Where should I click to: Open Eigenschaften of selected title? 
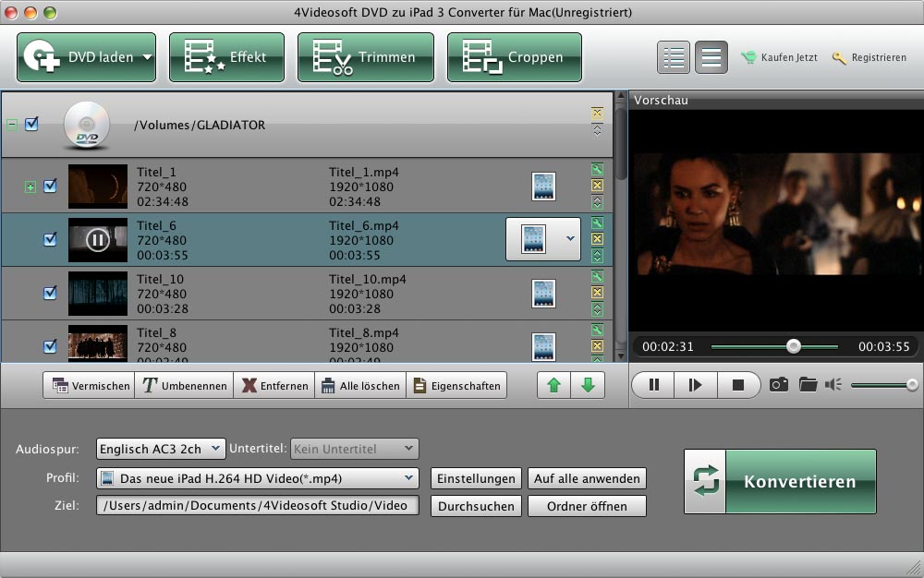(x=456, y=386)
